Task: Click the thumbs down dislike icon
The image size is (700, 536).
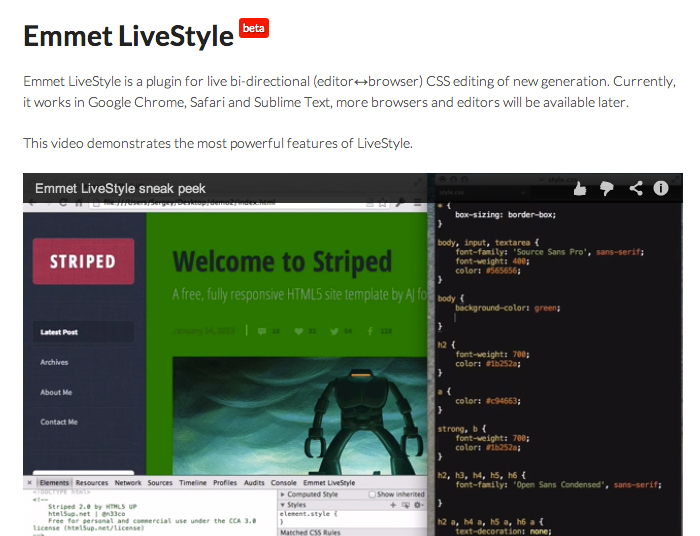Action: [x=607, y=187]
